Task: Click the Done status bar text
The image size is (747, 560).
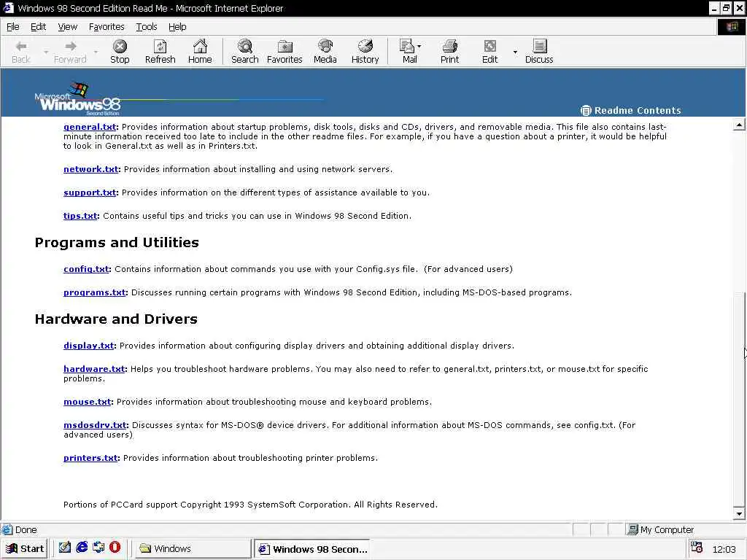Action: (26, 529)
